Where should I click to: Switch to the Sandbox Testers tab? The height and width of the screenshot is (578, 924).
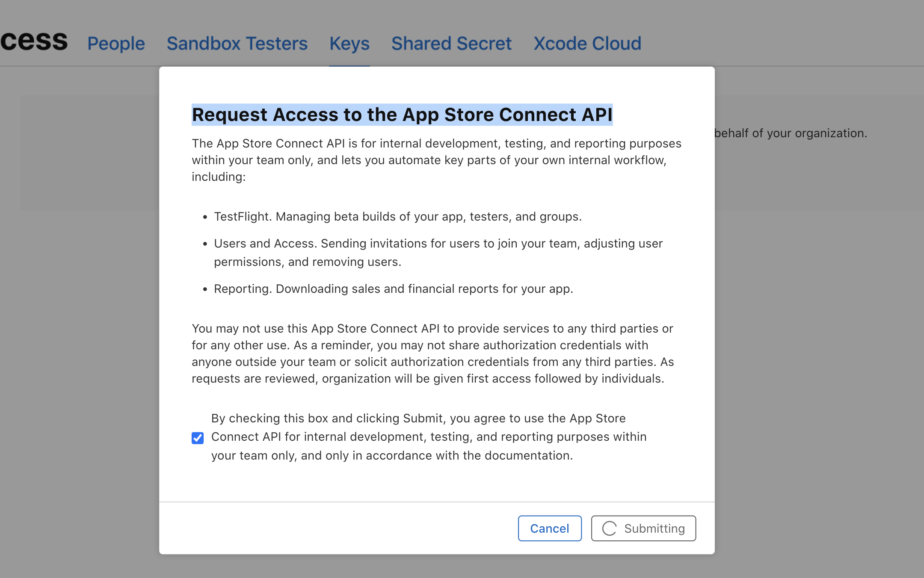click(x=237, y=43)
